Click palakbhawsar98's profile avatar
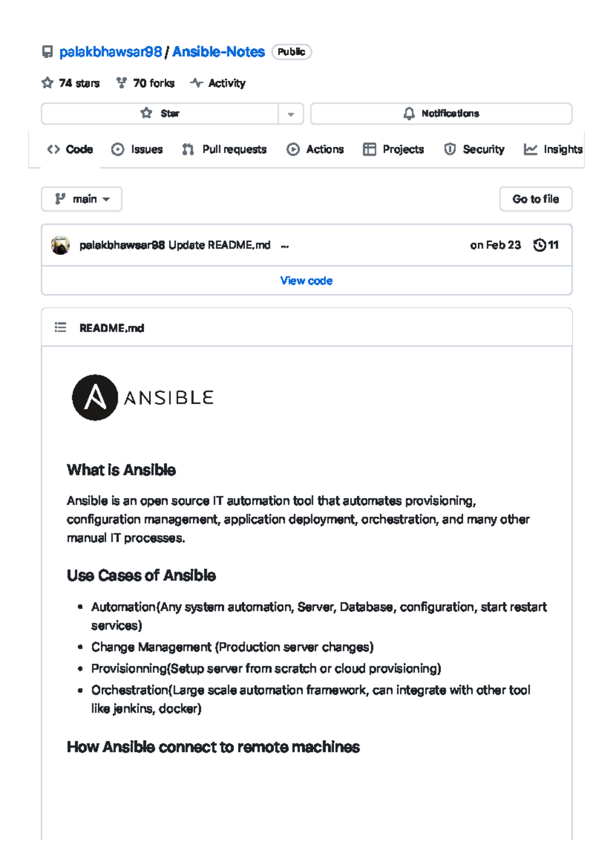613x868 pixels. tap(60, 245)
